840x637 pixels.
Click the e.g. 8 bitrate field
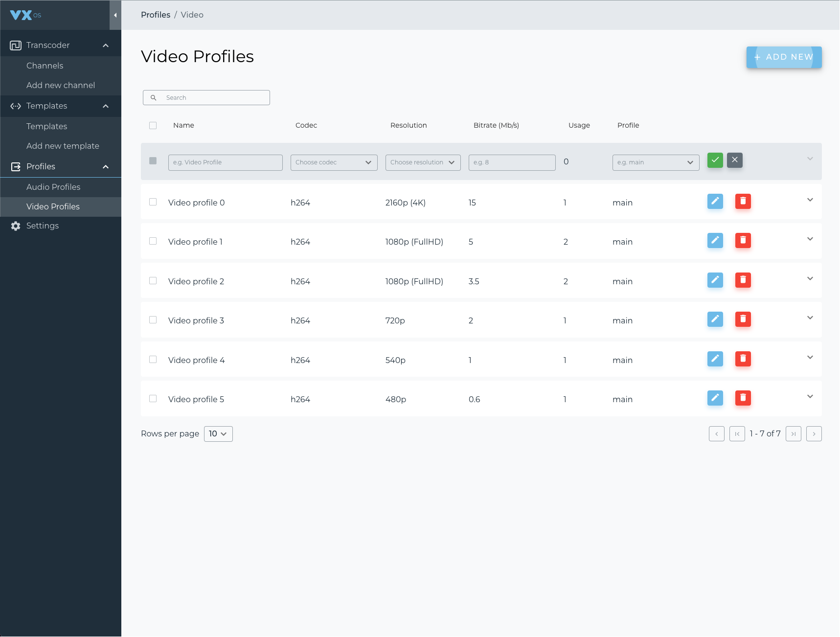512,163
